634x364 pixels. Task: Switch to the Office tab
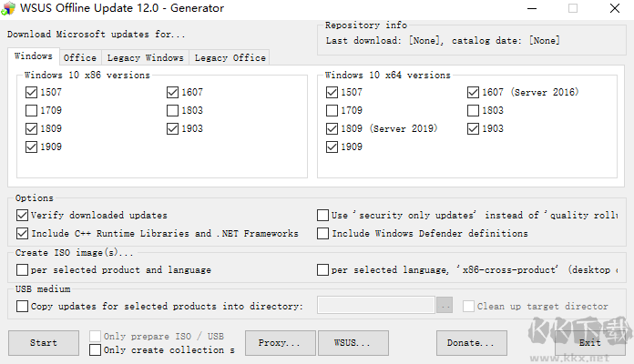(80, 57)
